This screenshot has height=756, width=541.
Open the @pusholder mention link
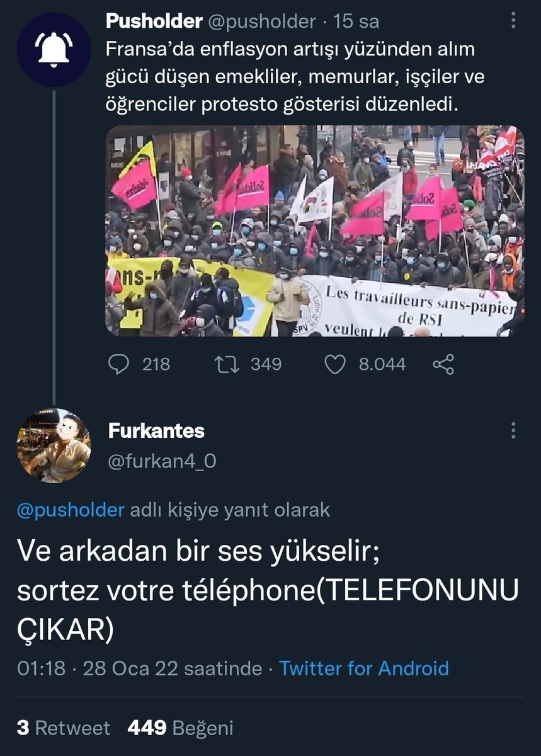point(71,510)
